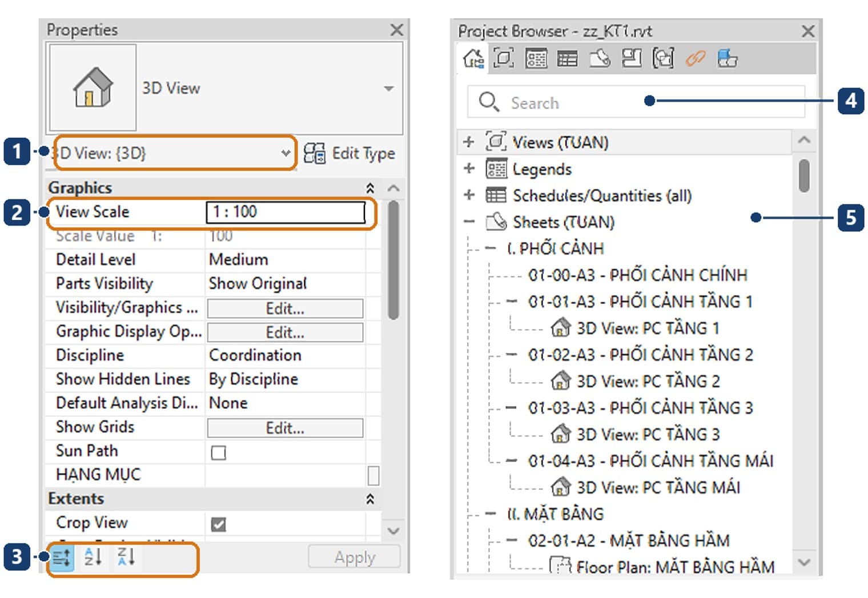Sort properties A to Z ascending
Screen dimensions: 868x598
point(93,556)
